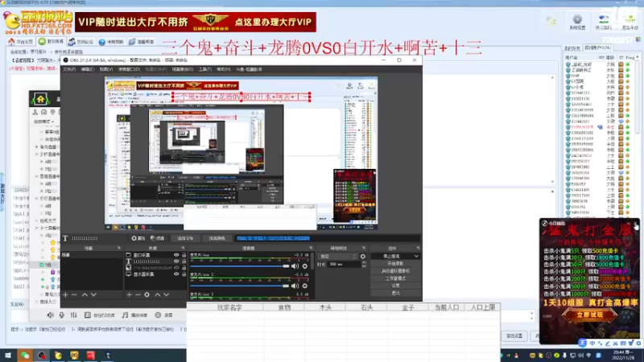Pop out the Audio Mixer dock panel
Viewport: 644px width, 362px height.
(311, 249)
